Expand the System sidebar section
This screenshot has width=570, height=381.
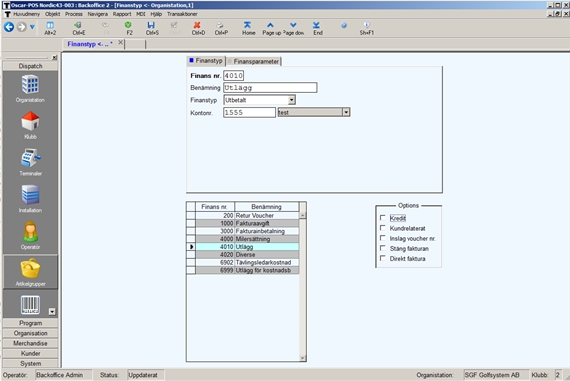tap(30, 364)
